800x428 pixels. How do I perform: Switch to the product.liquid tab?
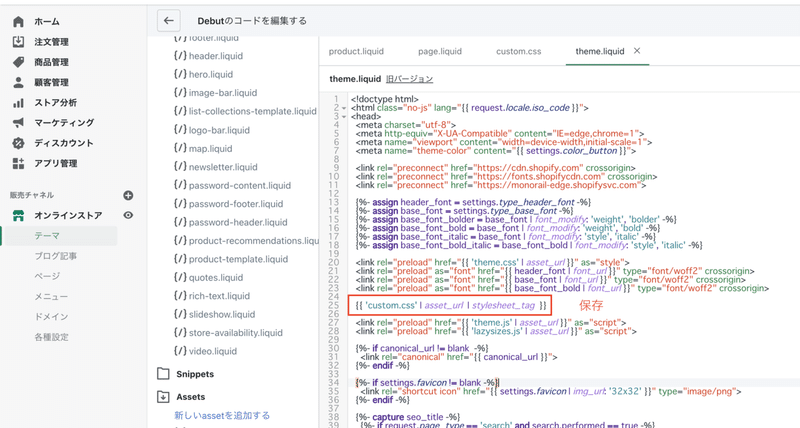point(356,51)
